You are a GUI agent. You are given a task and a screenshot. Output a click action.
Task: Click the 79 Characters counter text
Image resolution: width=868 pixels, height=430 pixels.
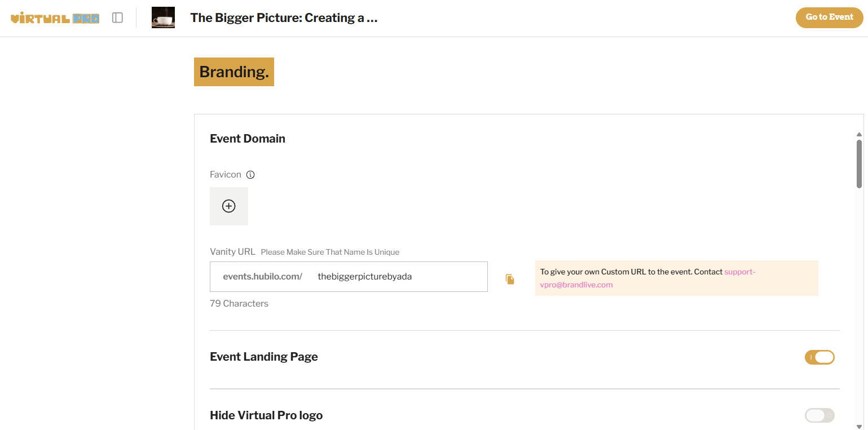(239, 304)
